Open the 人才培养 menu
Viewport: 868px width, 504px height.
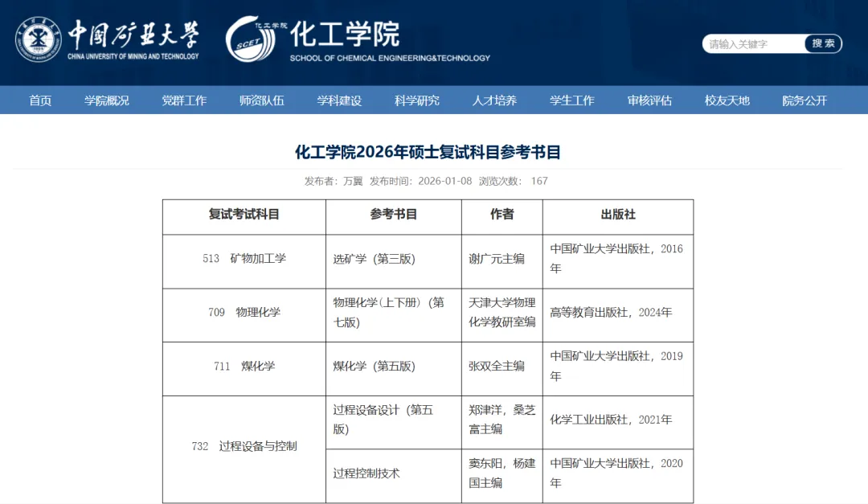pyautogui.click(x=493, y=100)
